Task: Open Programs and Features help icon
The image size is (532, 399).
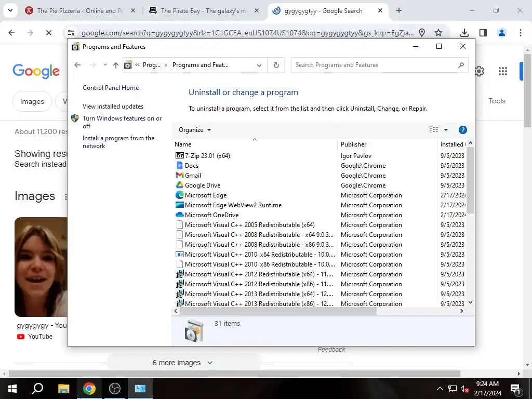Action: (x=462, y=129)
